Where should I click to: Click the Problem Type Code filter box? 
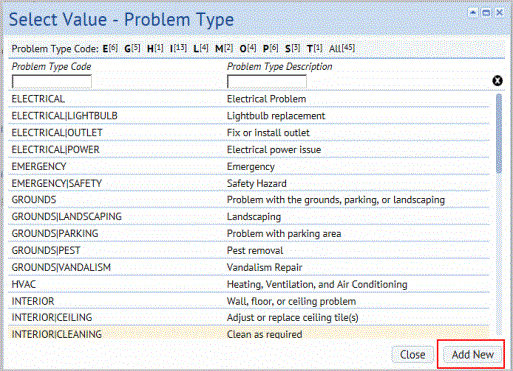click(52, 81)
